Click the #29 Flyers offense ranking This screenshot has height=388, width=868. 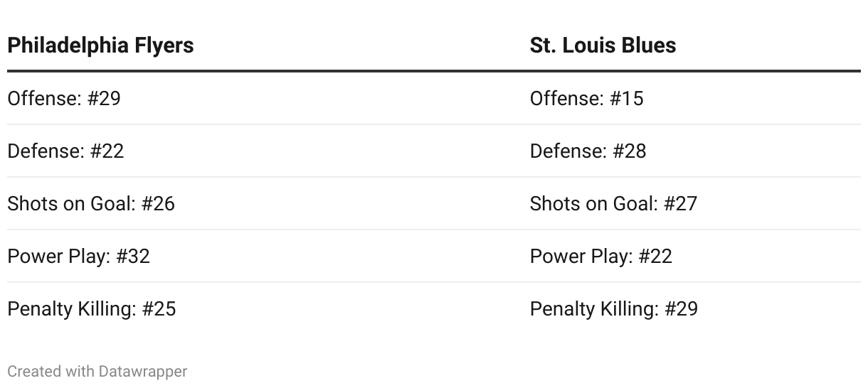tap(104, 98)
